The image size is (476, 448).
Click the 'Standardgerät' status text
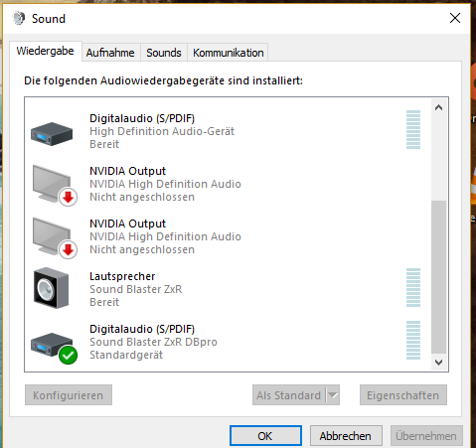click(x=126, y=355)
